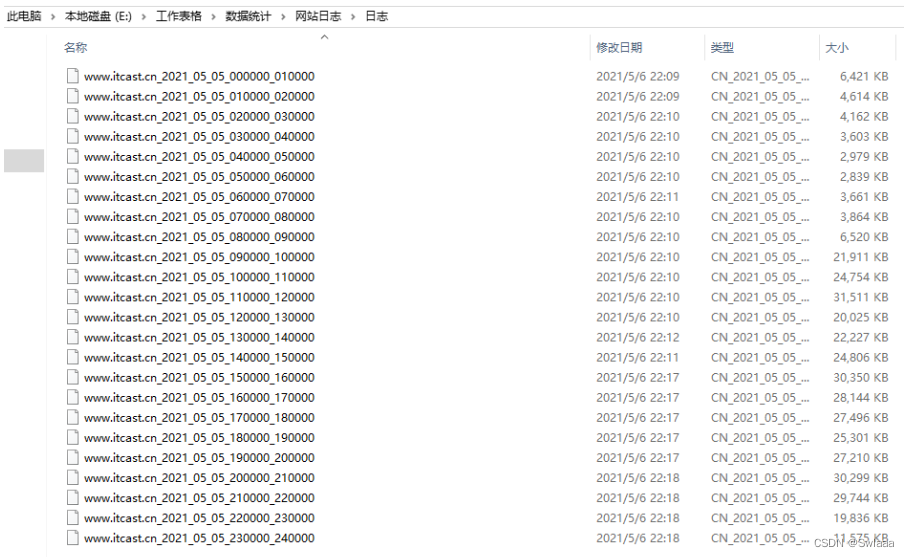Click size value 6,421 KB

864,76
